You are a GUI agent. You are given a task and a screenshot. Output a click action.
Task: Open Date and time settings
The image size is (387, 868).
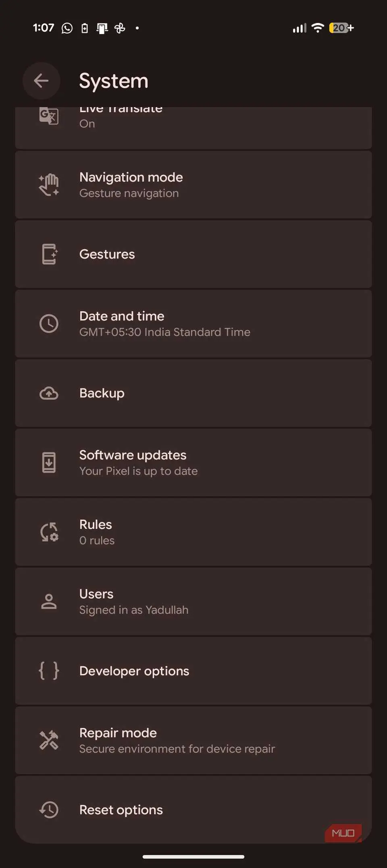click(x=193, y=323)
